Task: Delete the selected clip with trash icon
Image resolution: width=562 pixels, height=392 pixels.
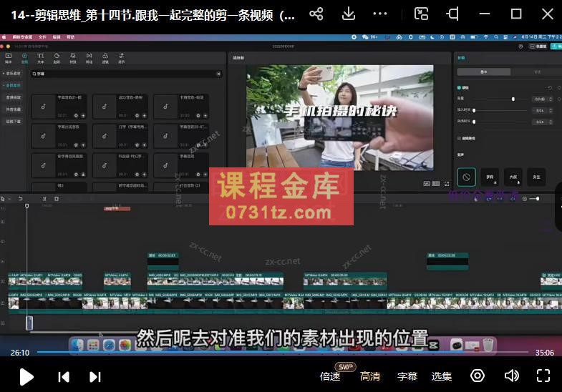Action: click(x=57, y=199)
